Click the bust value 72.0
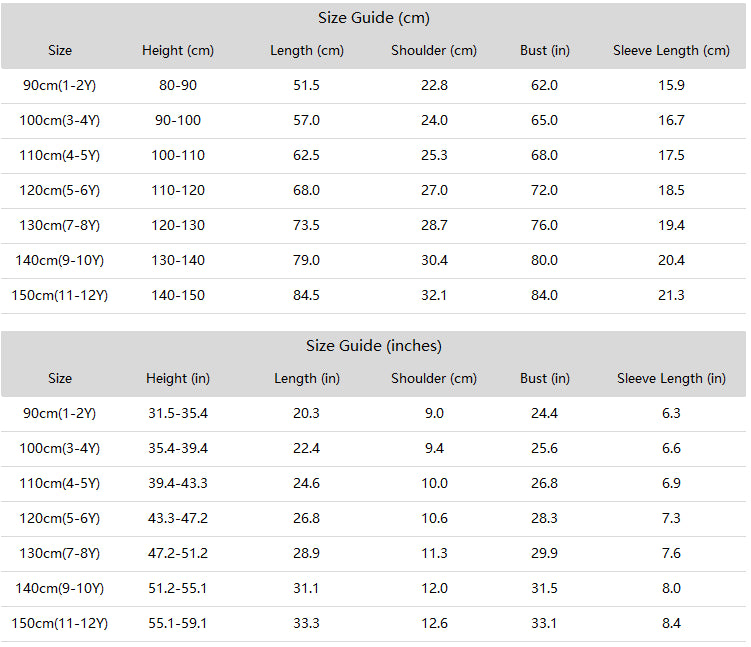Image resolution: width=751 pixels, height=647 pixels. tap(544, 190)
